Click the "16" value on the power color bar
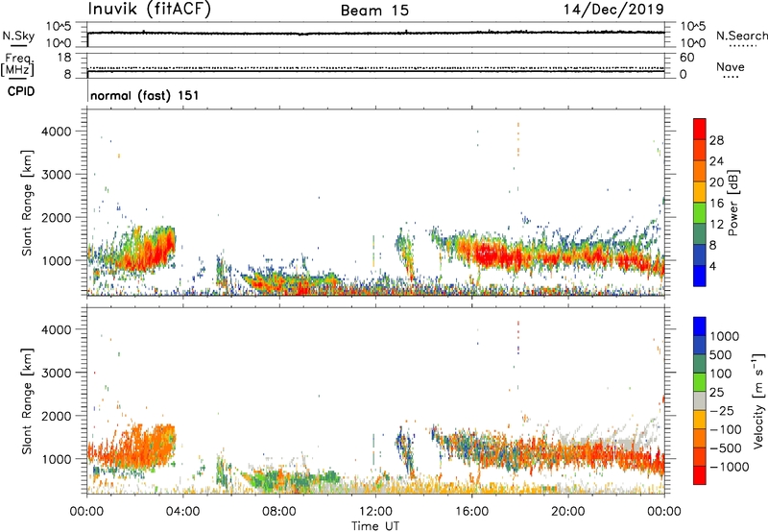The width and height of the screenshot is (768, 532). click(716, 204)
